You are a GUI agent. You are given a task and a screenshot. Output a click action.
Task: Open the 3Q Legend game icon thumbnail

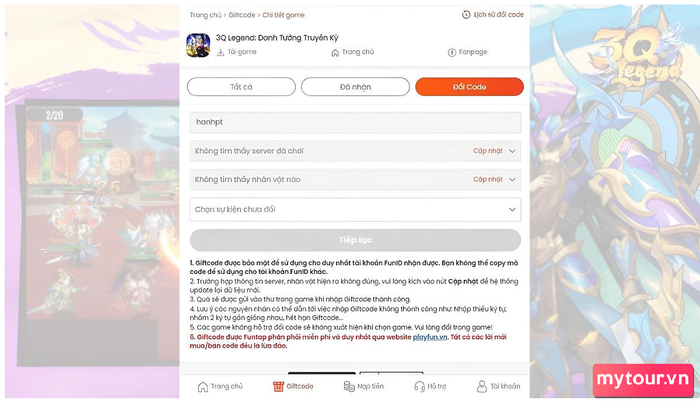(198, 45)
